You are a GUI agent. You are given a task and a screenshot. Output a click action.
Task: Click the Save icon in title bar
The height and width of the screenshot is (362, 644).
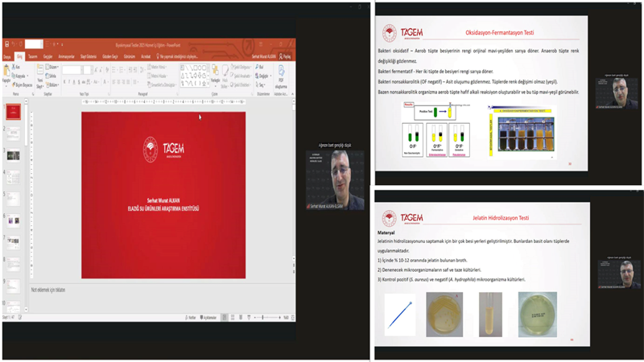pyautogui.click(x=8, y=44)
